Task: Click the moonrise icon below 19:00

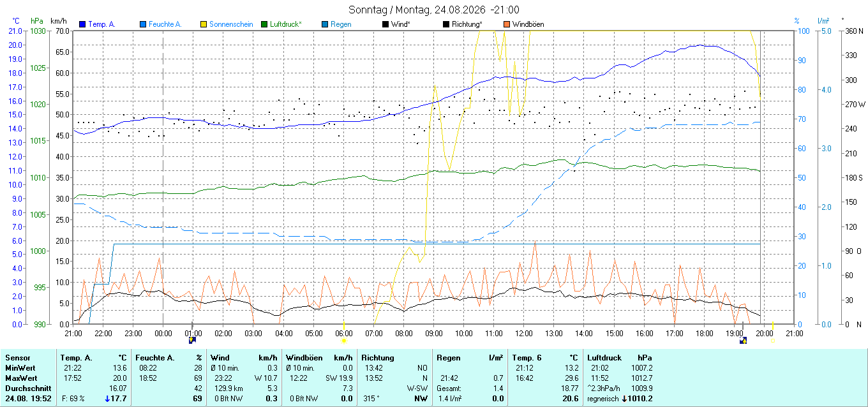Action: [743, 340]
